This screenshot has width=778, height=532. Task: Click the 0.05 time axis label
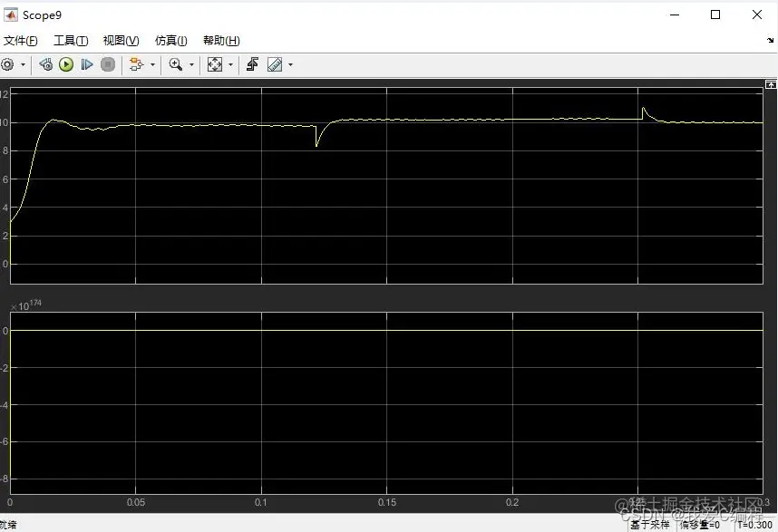[x=136, y=502]
